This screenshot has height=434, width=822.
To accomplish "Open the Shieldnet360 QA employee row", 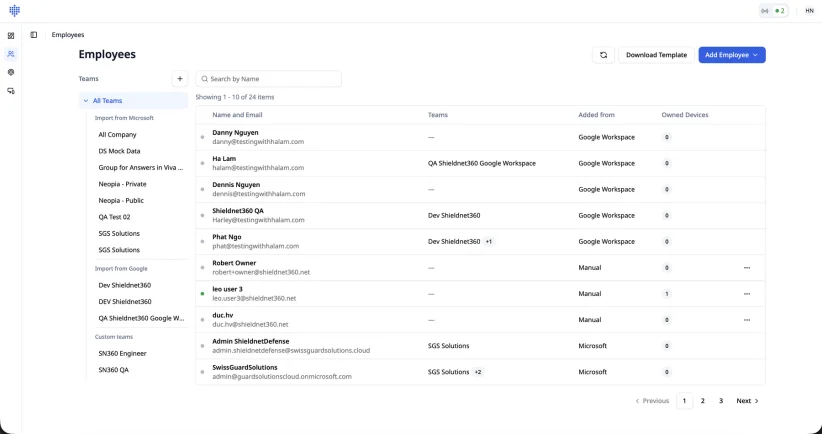I will pyautogui.click(x=480, y=215).
